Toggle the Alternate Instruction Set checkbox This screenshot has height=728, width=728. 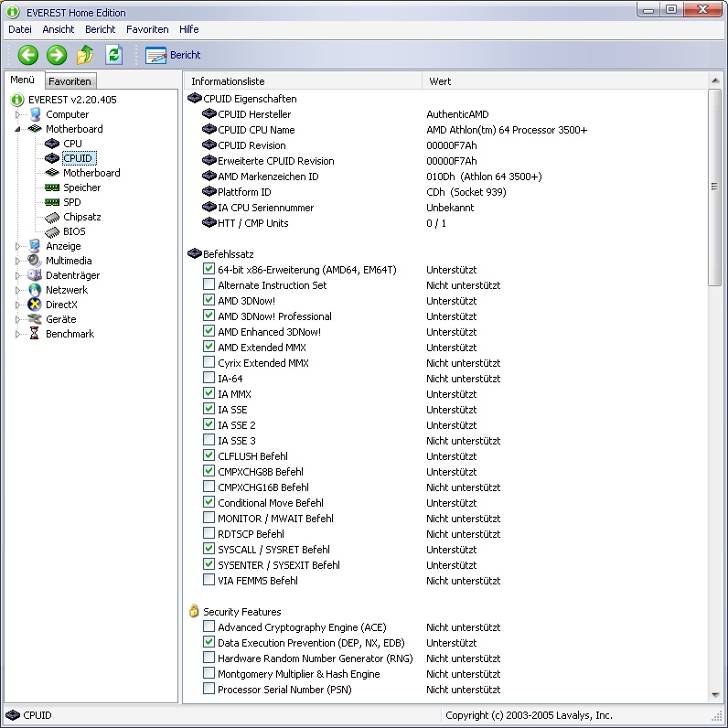coord(209,284)
